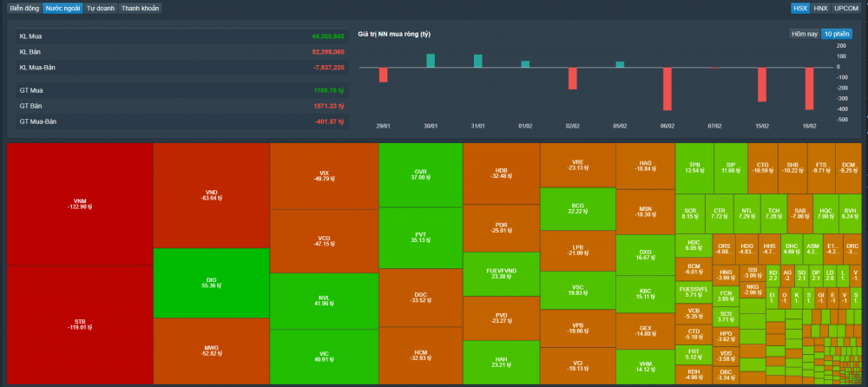Screen dimensions: 868x387
Task: Select the HSX exchange button
Action: pos(799,9)
